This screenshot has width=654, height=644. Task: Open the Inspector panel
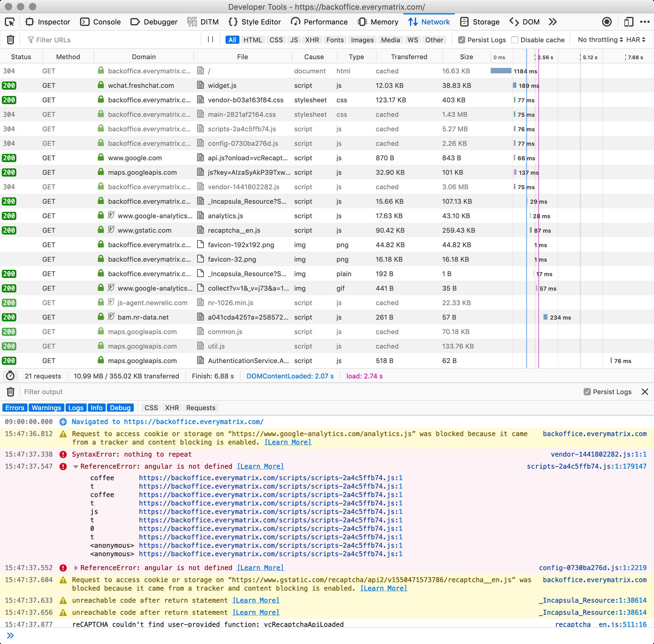(48, 22)
